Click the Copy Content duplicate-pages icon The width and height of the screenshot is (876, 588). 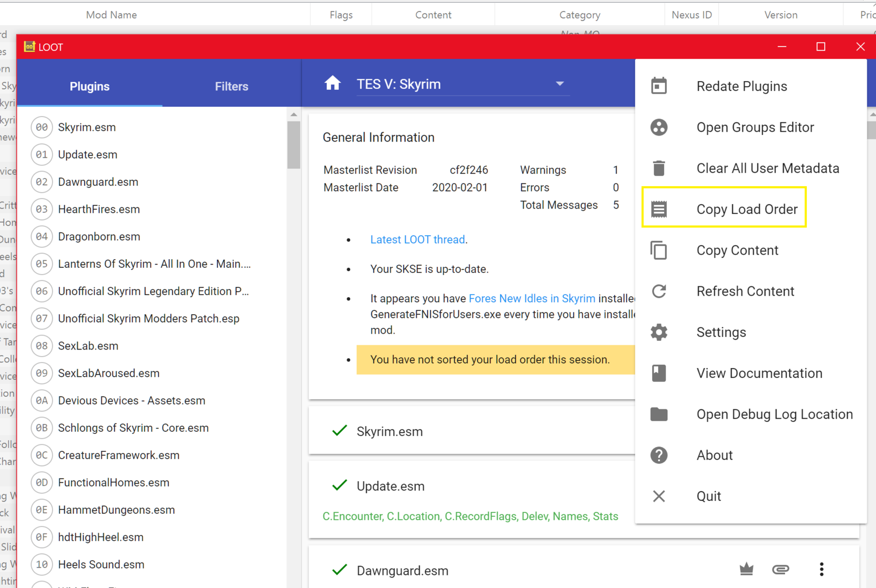[659, 250]
